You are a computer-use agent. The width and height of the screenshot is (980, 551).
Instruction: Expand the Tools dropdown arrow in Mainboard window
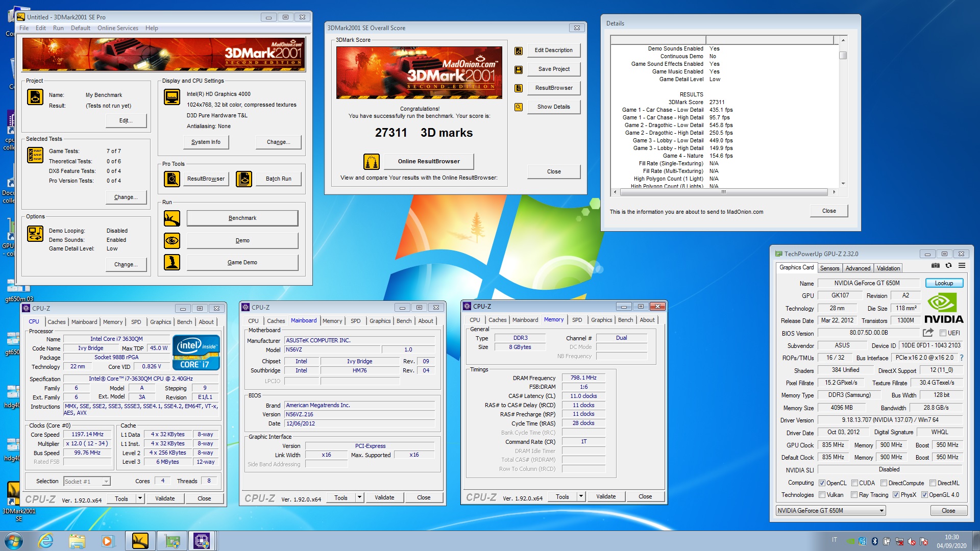pyautogui.click(x=359, y=498)
